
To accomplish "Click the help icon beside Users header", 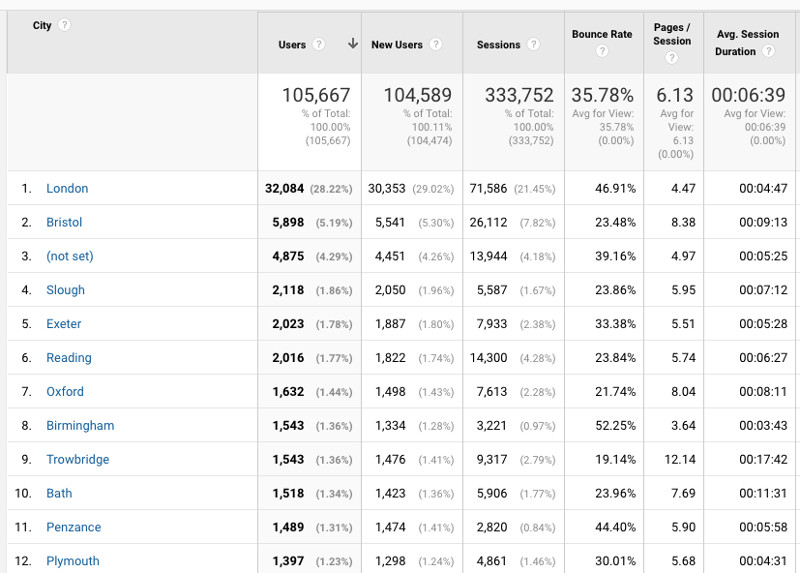I will coord(319,45).
